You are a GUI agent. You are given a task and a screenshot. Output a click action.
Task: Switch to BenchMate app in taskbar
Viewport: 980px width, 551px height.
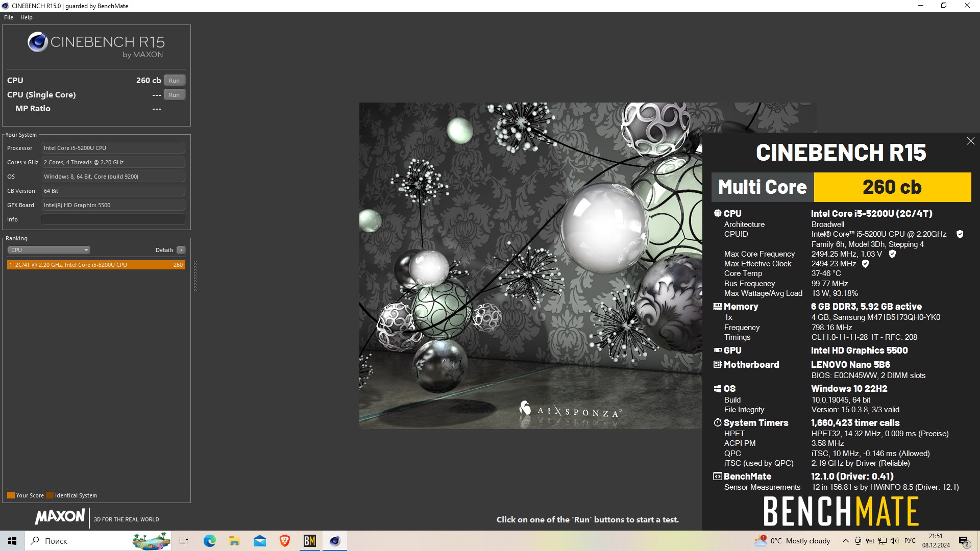pos(310,541)
